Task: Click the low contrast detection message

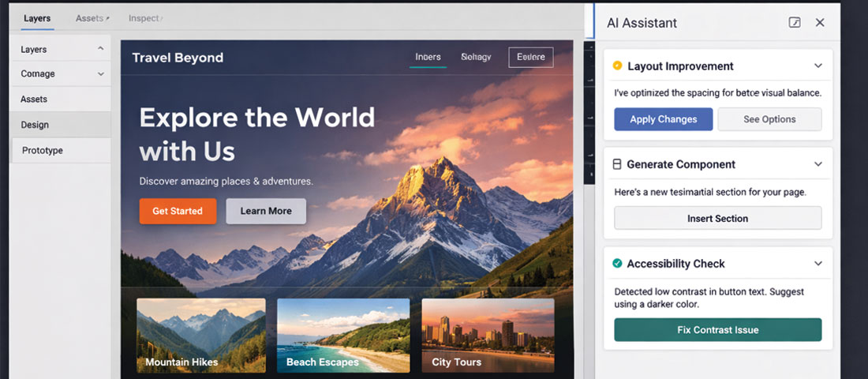Action: (x=709, y=298)
